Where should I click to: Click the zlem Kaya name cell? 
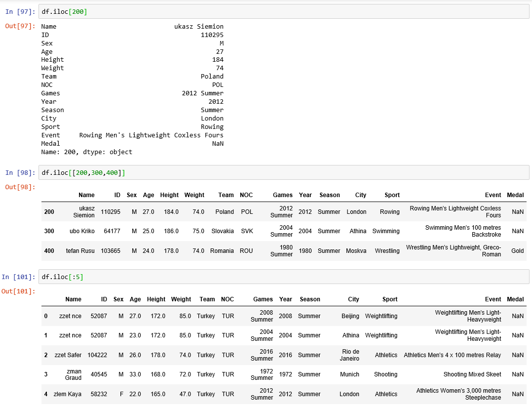pos(68,394)
